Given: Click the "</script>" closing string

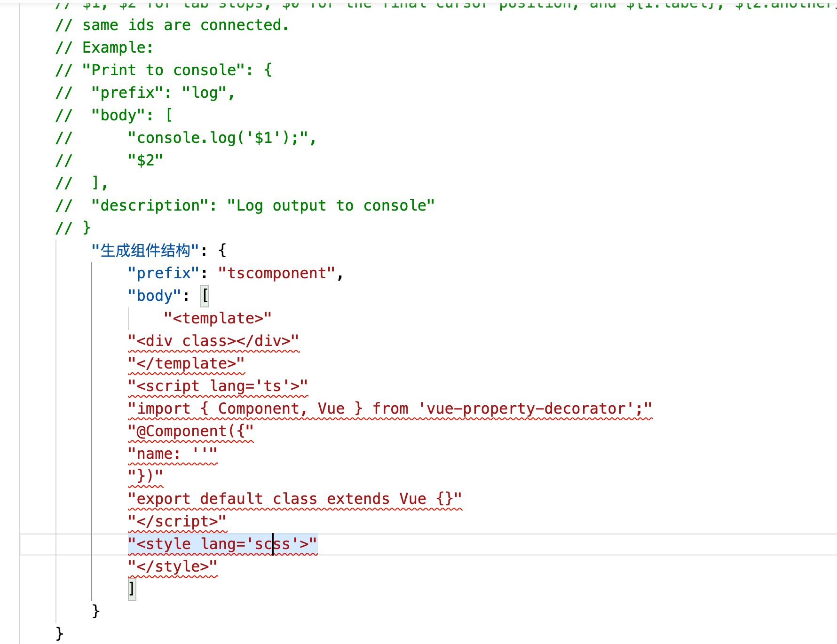Looking at the screenshot, I should (177, 521).
